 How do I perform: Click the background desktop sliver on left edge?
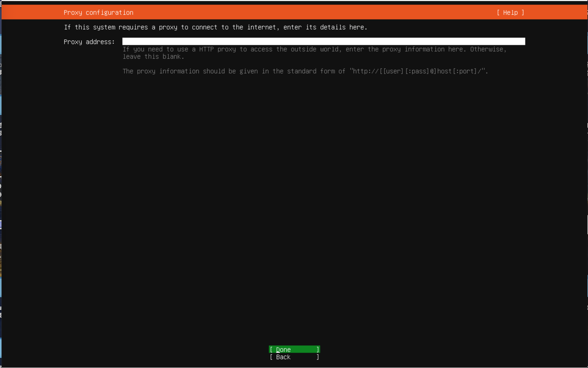1,183
